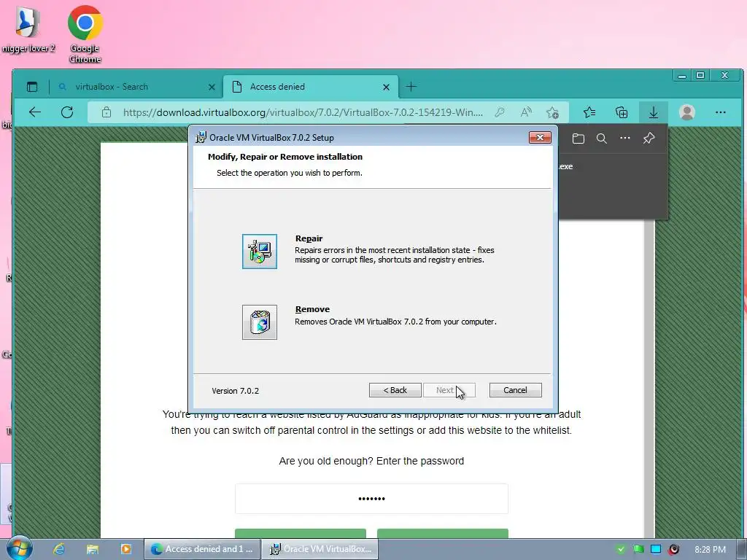This screenshot has width=747, height=560.
Task: Close the Access denied tab
Action: point(387,87)
